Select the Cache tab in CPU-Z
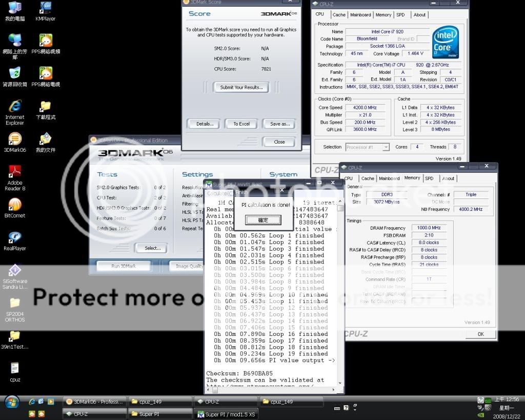This screenshot has width=525, height=420. [339, 15]
